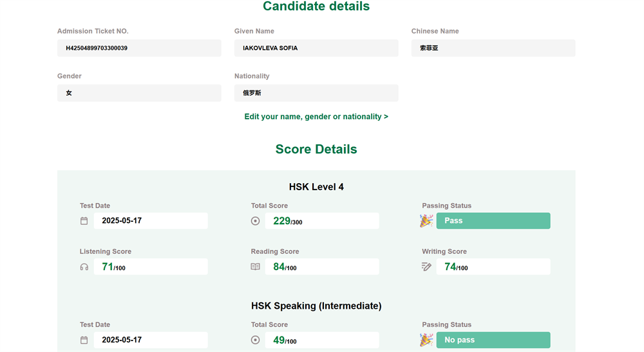Click the Chinese Name field 索菲亚
The width and height of the screenshot is (644, 352).
click(x=493, y=48)
